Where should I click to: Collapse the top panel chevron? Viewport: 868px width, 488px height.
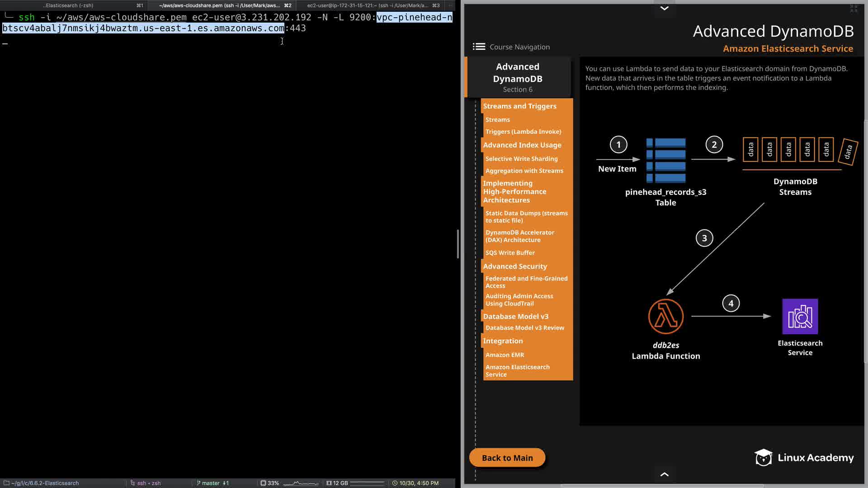(664, 8)
